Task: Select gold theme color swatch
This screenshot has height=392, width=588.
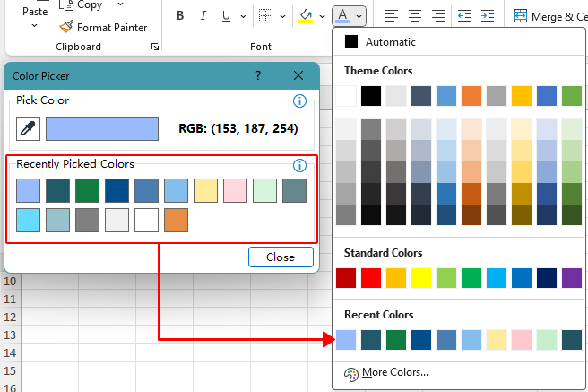Action: point(522,96)
